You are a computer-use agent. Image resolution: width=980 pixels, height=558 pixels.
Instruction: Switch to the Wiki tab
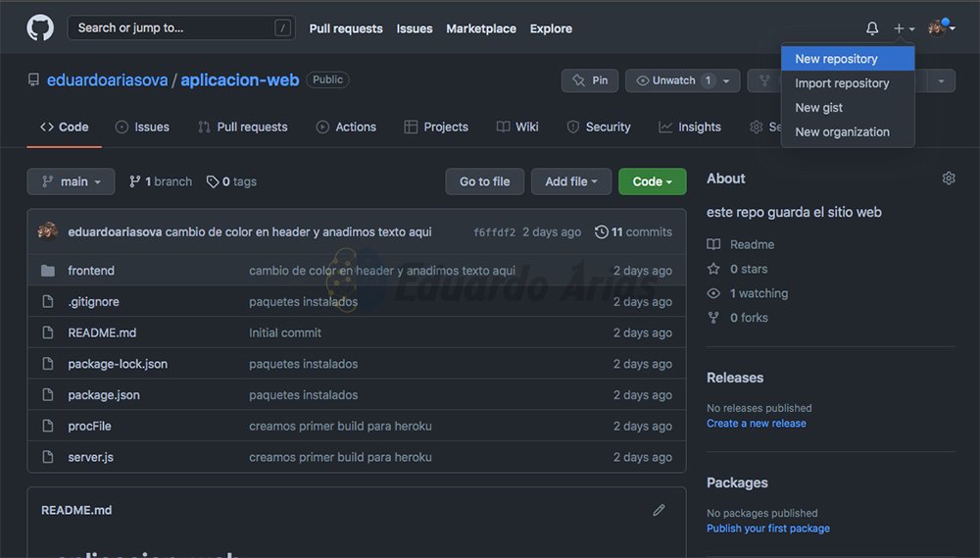tap(516, 127)
